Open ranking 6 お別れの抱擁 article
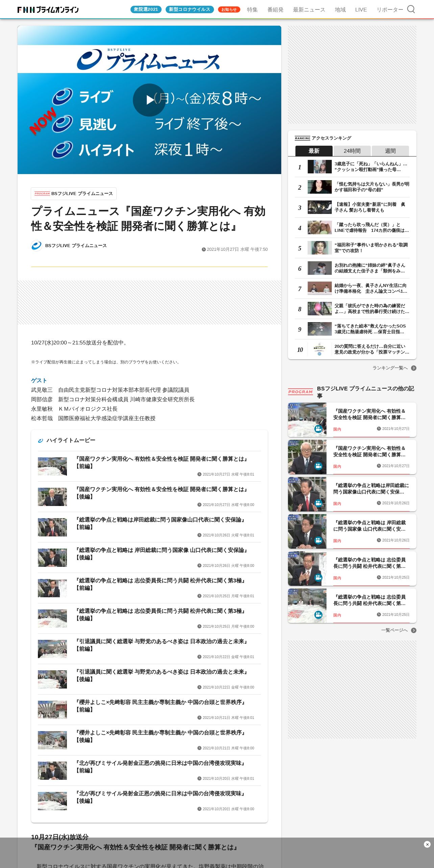Viewport: 434px width, 868px height. tap(352, 268)
